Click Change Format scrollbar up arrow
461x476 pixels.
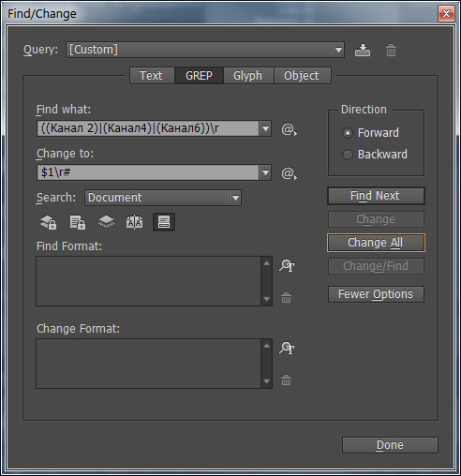(x=266, y=346)
